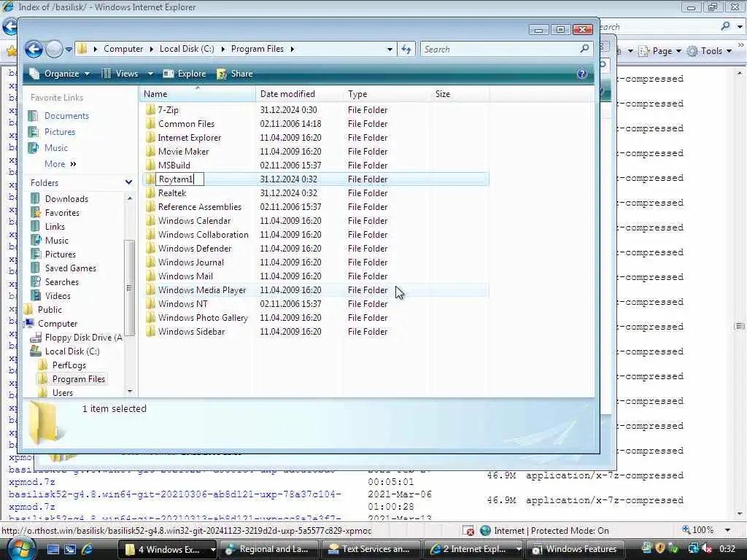Switch to Windows Features taskbar button
747x560 pixels.
pos(575,549)
